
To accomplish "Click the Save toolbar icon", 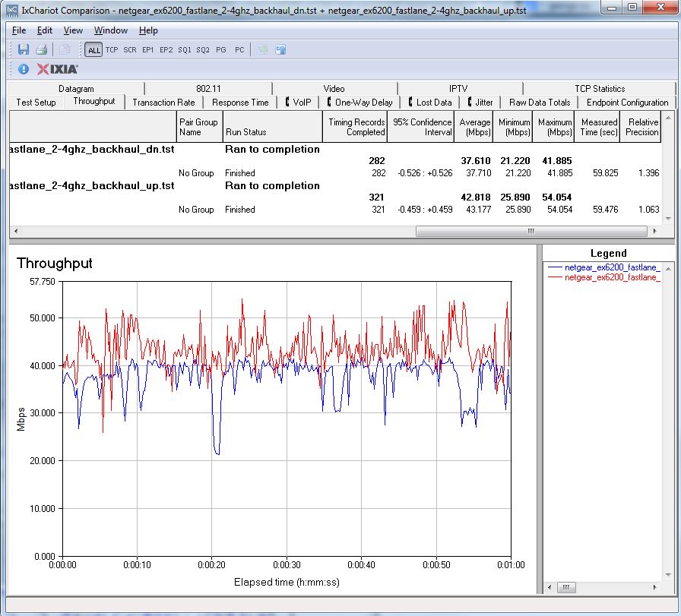I will 24,49.
